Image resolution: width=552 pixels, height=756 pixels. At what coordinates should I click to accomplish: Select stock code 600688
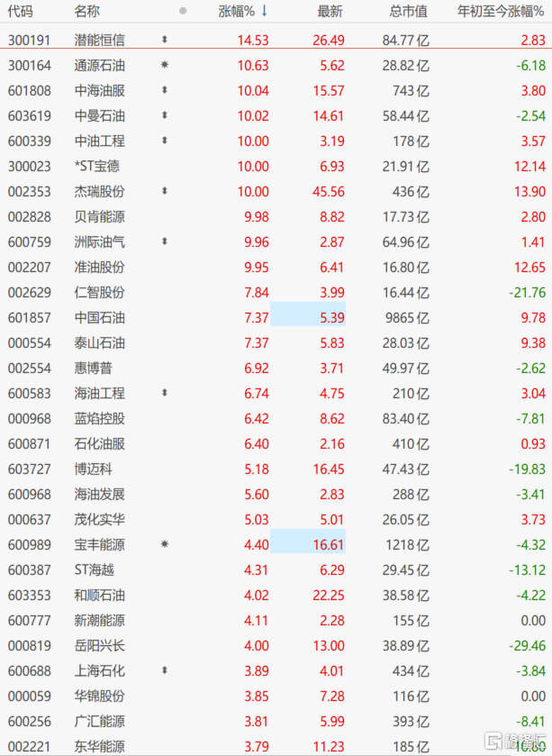tap(30, 670)
